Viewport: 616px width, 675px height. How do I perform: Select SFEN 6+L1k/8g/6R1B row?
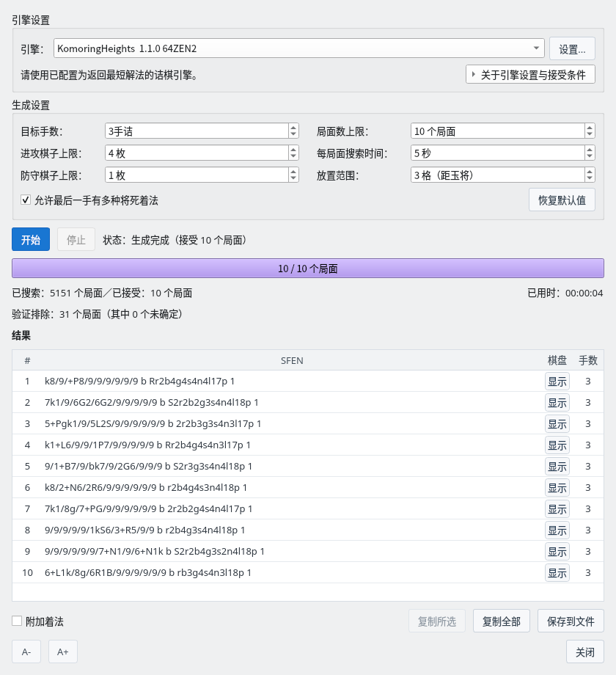[x=307, y=572]
